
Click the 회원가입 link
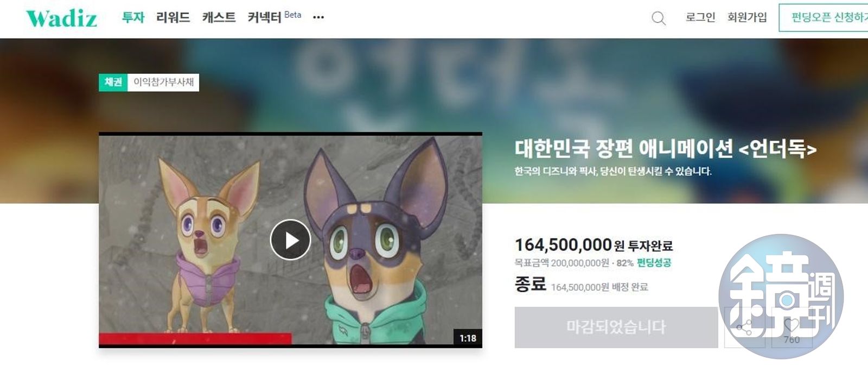[747, 17]
